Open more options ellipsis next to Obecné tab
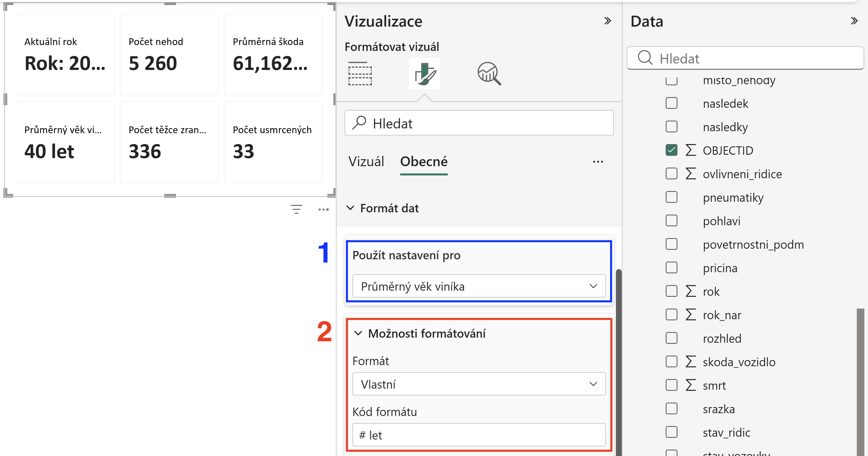This screenshot has height=456, width=868. (598, 162)
